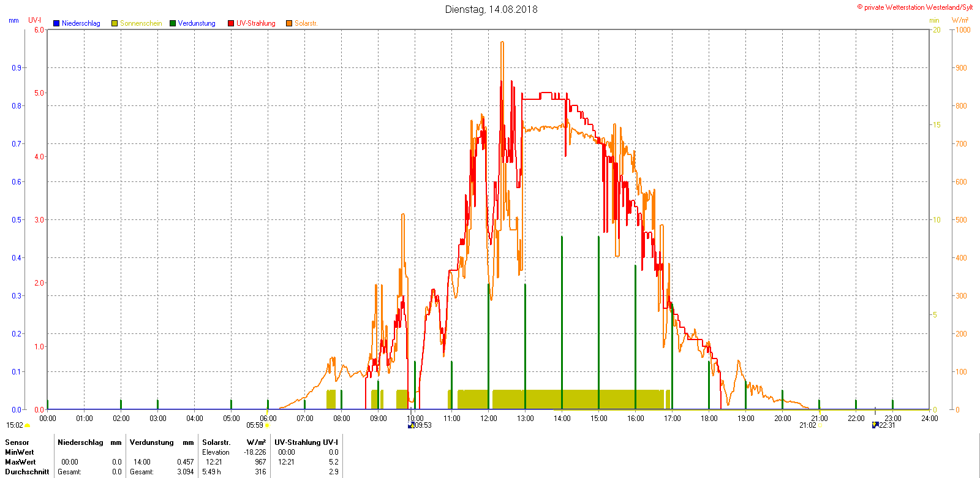The width and height of the screenshot is (980, 478).
Task: Click the yellow min axis unit label
Action: 934,20
